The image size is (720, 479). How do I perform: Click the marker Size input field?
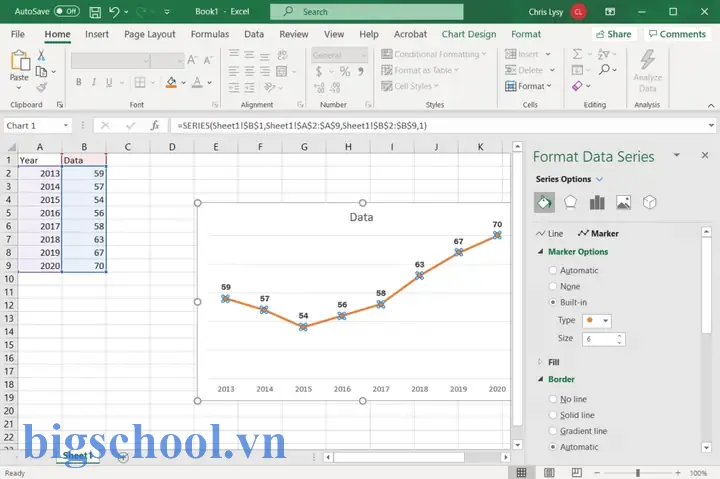click(599, 339)
